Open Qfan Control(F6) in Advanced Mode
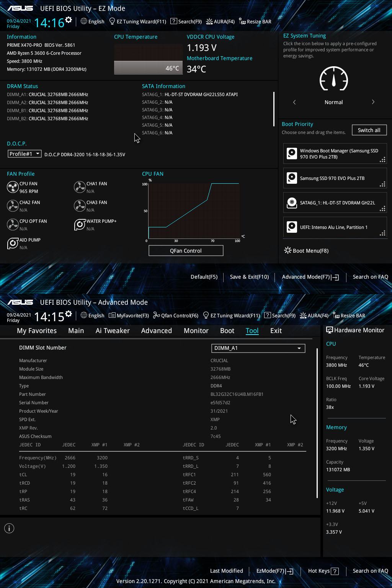This screenshot has height=588, width=392. [176, 315]
